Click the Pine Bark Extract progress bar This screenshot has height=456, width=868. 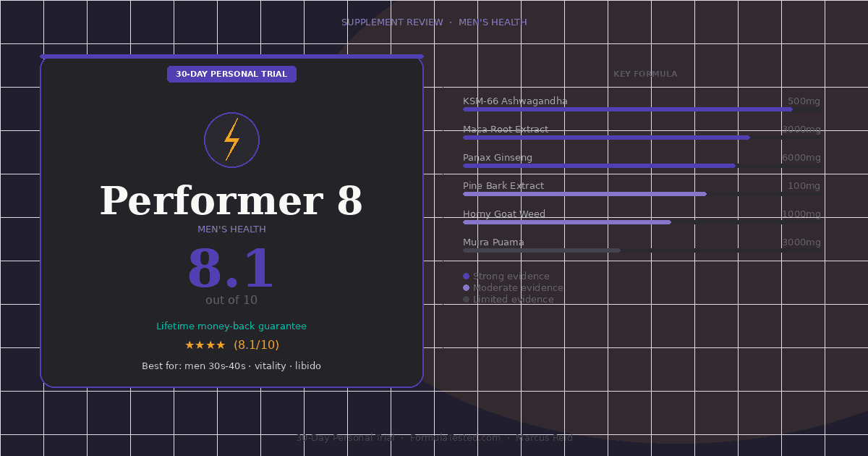pyautogui.click(x=584, y=194)
